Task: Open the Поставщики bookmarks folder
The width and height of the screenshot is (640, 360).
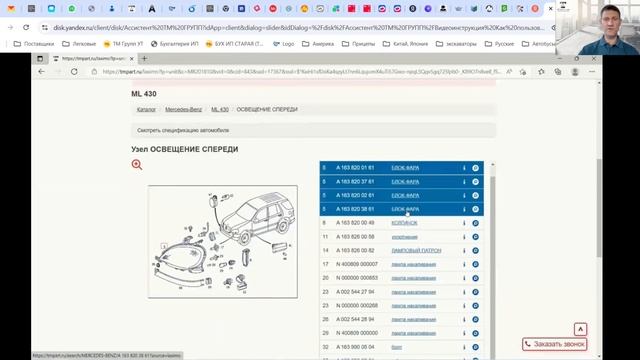Action: point(34,44)
